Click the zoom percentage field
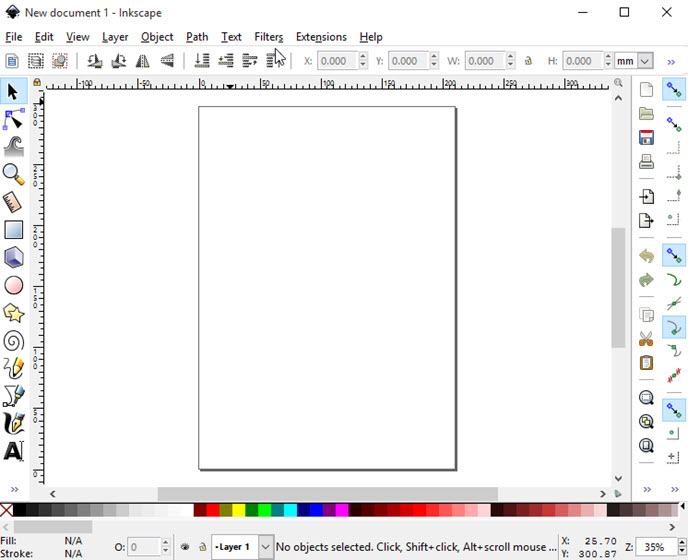Image resolution: width=688 pixels, height=560 pixels. (x=655, y=547)
